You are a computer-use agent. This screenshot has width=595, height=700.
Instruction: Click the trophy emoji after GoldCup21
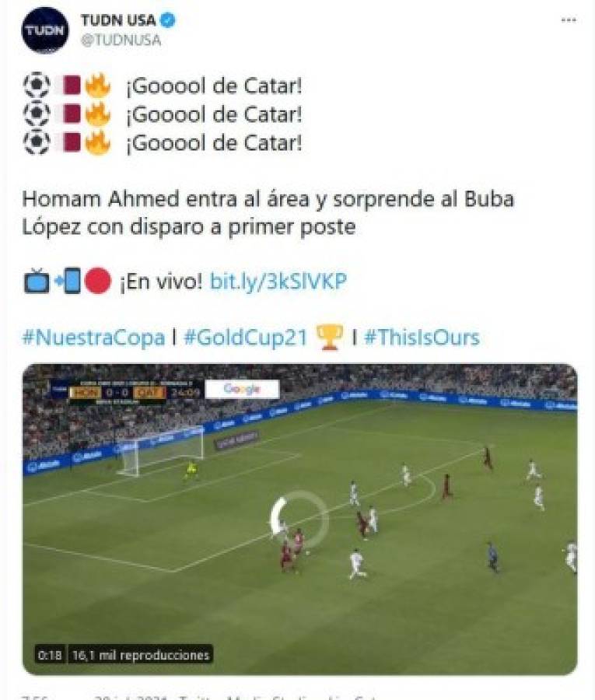tap(330, 338)
